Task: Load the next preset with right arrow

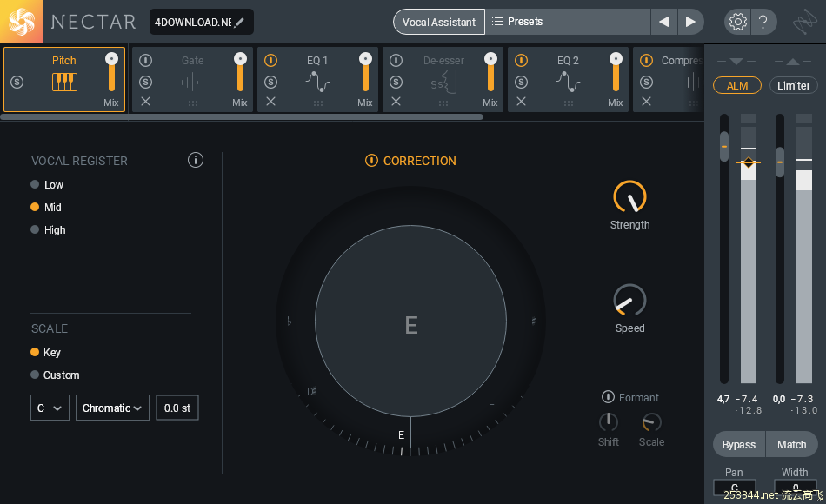Action: click(x=690, y=22)
